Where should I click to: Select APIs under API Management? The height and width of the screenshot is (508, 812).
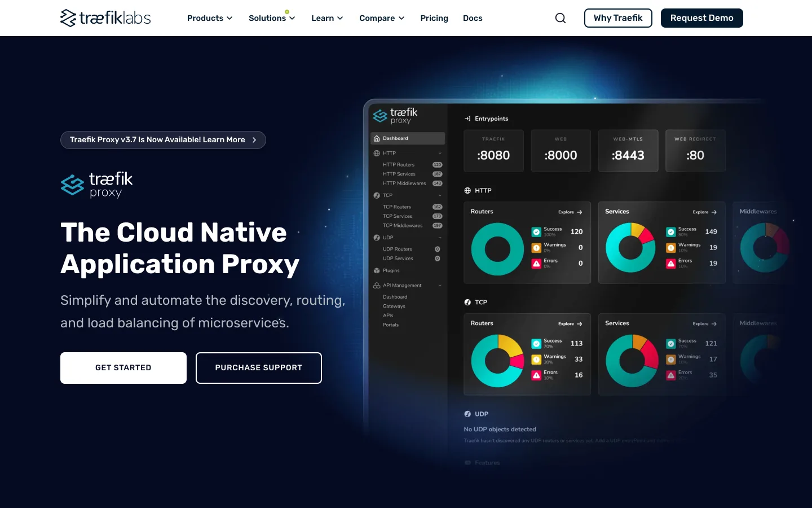[x=388, y=316]
